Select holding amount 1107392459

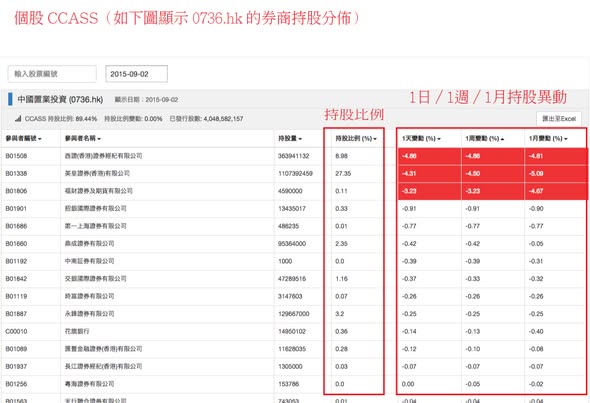click(295, 173)
